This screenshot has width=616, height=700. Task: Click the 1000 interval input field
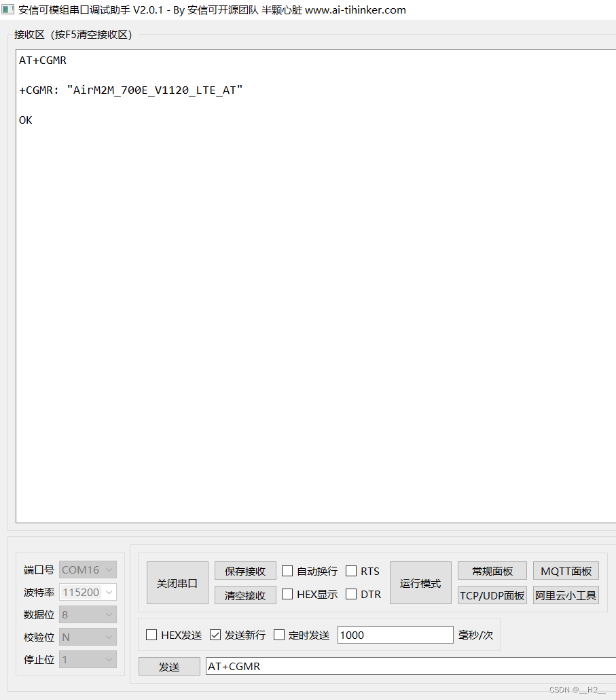[396, 635]
